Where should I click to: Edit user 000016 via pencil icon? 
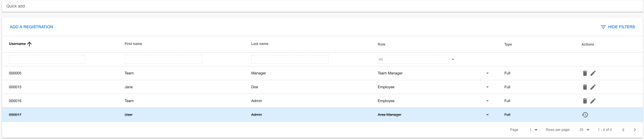593,101
